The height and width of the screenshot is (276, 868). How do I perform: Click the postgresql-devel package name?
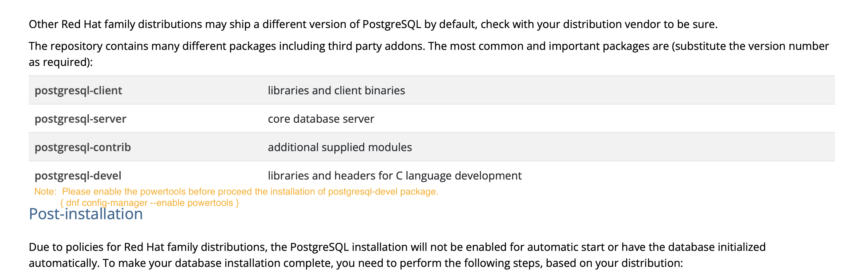(78, 176)
